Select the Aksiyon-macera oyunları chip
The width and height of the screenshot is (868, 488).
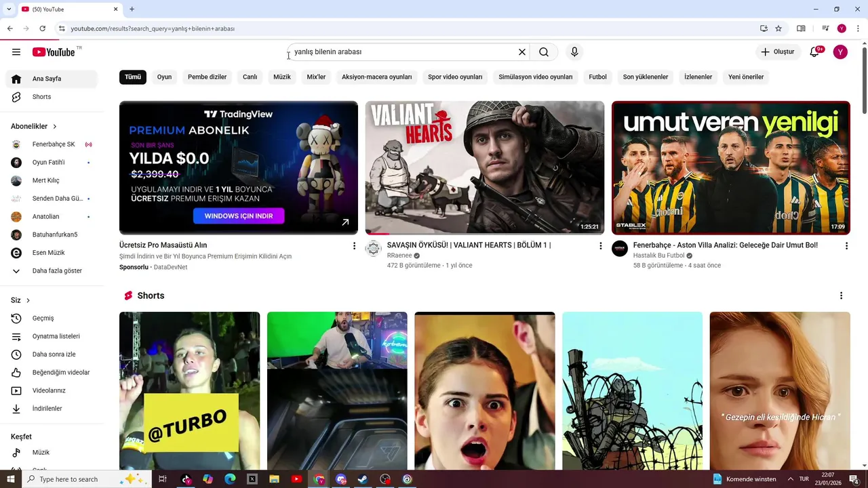[x=377, y=77]
